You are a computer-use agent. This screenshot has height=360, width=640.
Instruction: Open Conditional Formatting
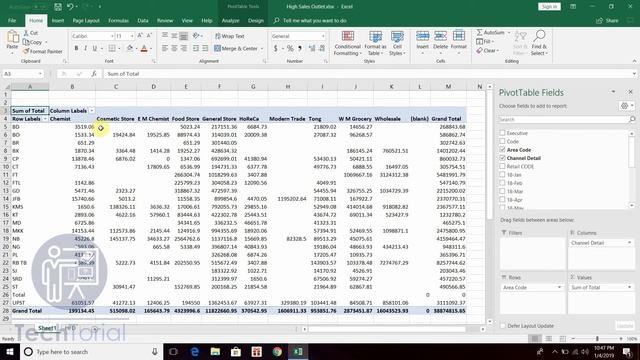click(347, 43)
